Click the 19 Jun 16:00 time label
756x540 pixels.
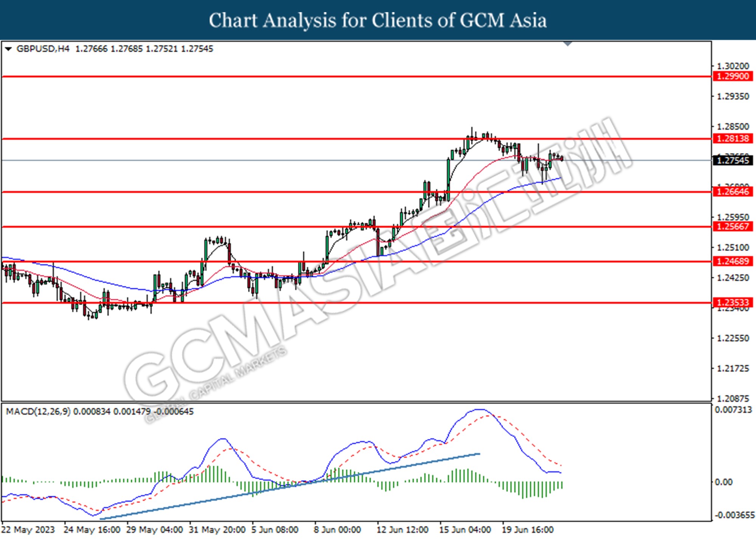point(528,530)
